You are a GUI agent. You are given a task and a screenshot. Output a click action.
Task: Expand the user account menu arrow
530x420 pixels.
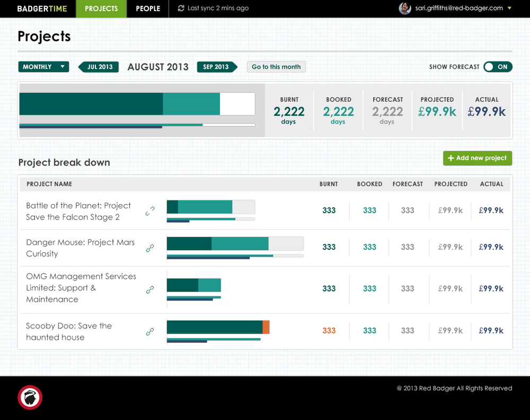pos(509,8)
